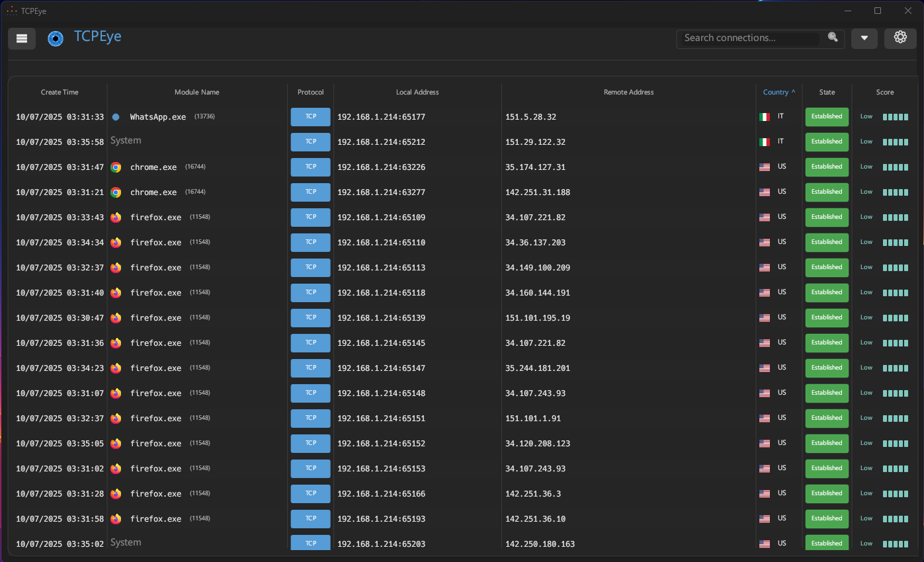Screen dimensions: 924x562
Task: Click the US flag in the 142.251.31.188 row
Action: pyautogui.click(x=765, y=192)
